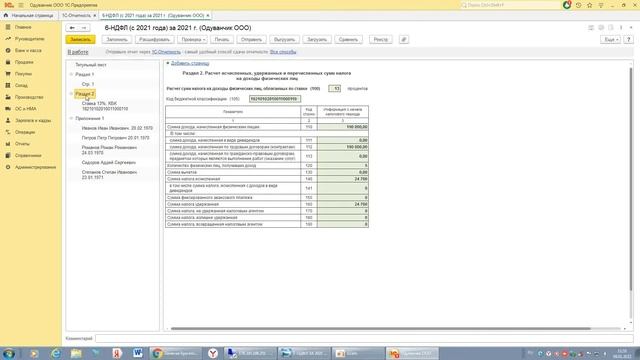Open the Еще dropdown menu
Image resolution: width=640 pixels, height=360 pixels.
coord(611,40)
